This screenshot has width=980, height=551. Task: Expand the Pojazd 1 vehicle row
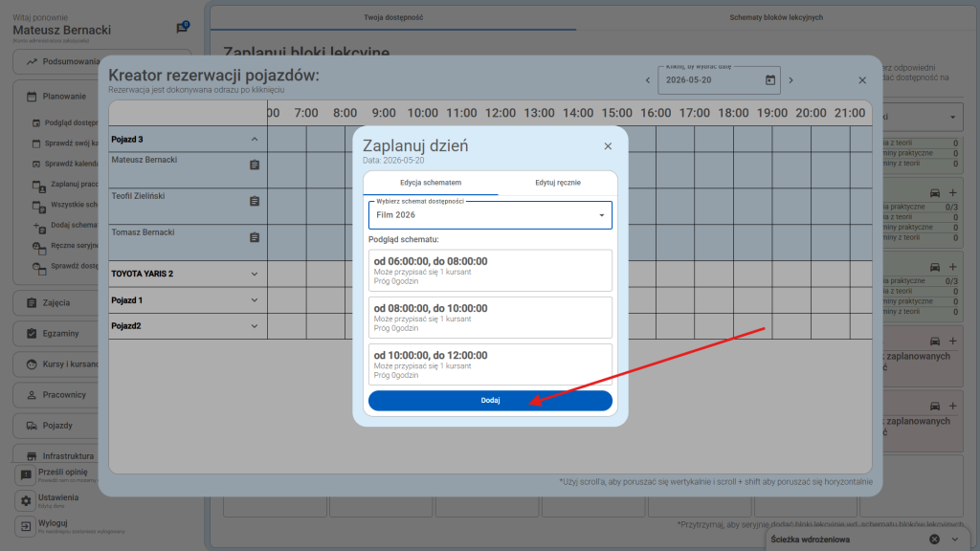tap(255, 300)
